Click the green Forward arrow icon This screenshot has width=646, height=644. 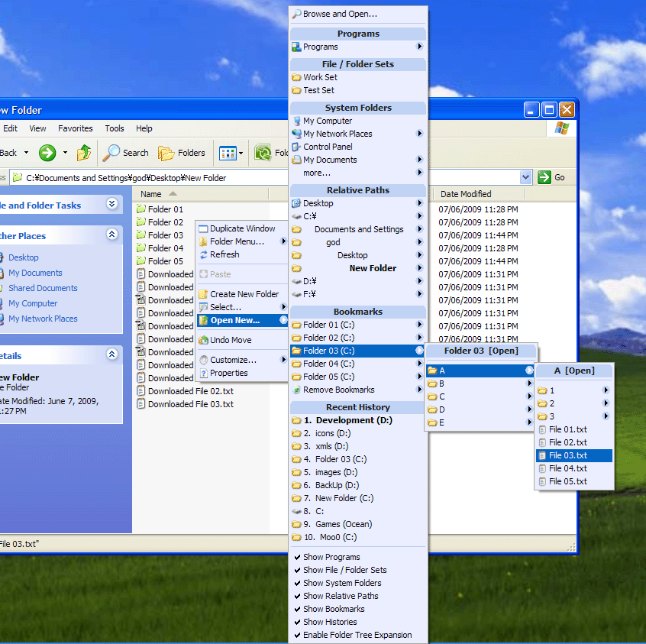coord(47,153)
